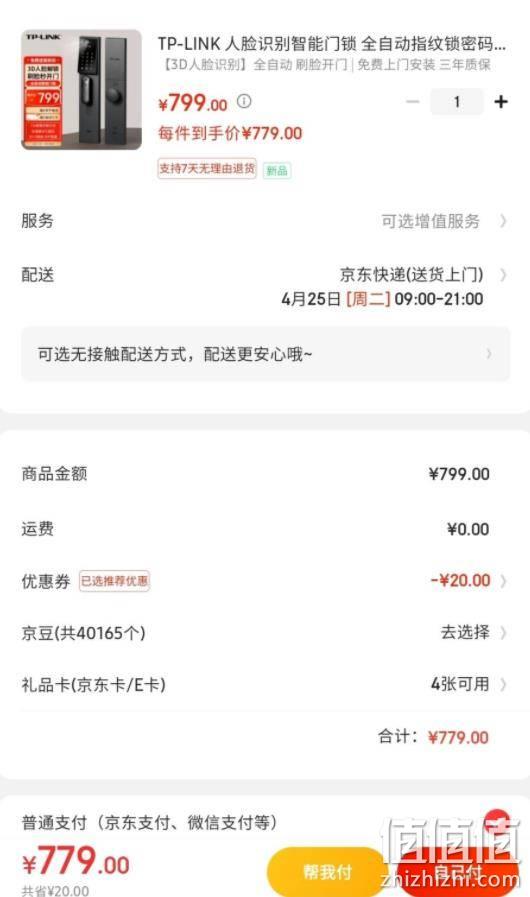Expand the JD Express delivery options chevron
This screenshot has height=897, width=530.
coord(503,275)
